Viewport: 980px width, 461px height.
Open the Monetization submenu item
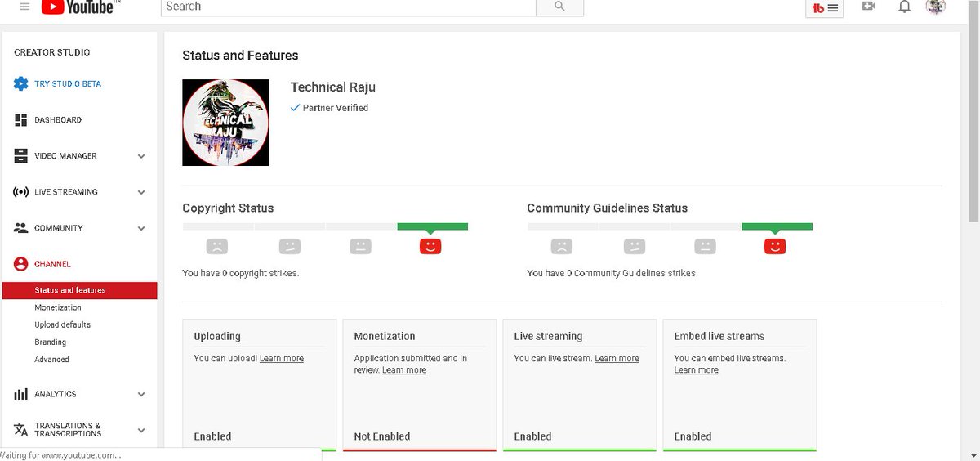click(58, 307)
